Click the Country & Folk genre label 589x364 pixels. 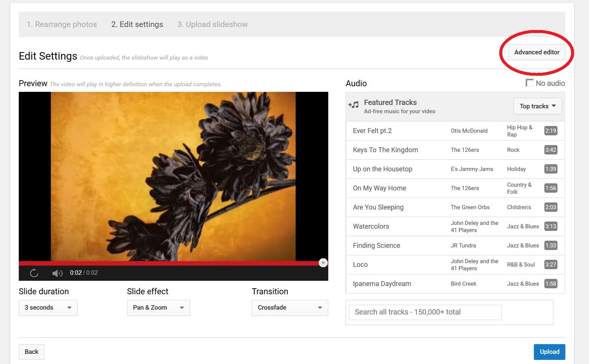coord(519,188)
